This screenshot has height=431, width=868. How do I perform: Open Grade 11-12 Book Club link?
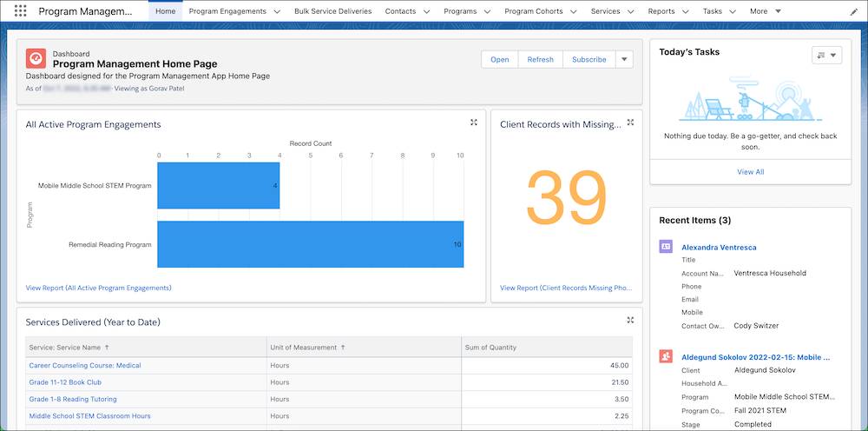[x=65, y=382]
